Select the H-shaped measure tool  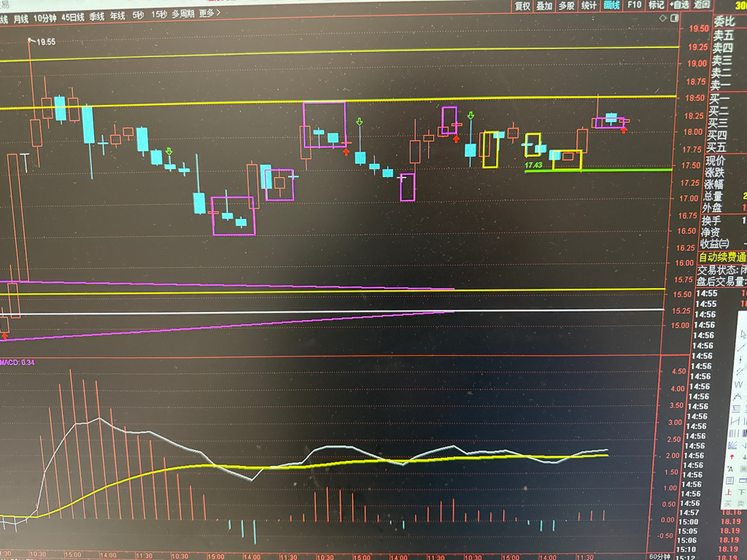[735, 421]
